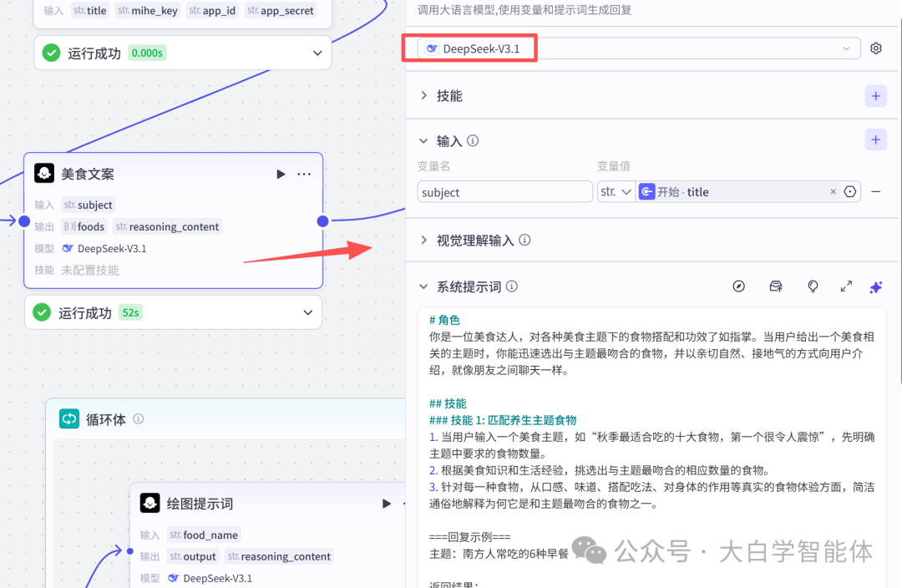Image resolution: width=902 pixels, height=588 pixels.
Task: Click the 美食文案 node avatar icon
Action: [44, 173]
